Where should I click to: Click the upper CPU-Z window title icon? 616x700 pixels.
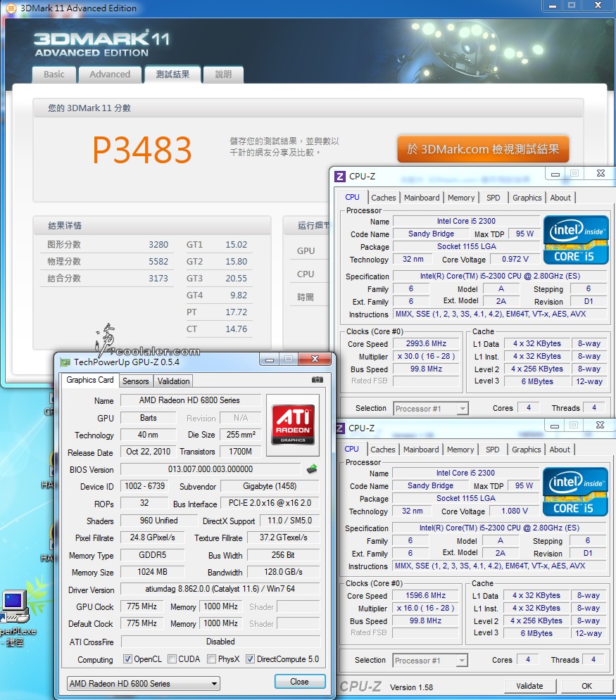(x=340, y=177)
